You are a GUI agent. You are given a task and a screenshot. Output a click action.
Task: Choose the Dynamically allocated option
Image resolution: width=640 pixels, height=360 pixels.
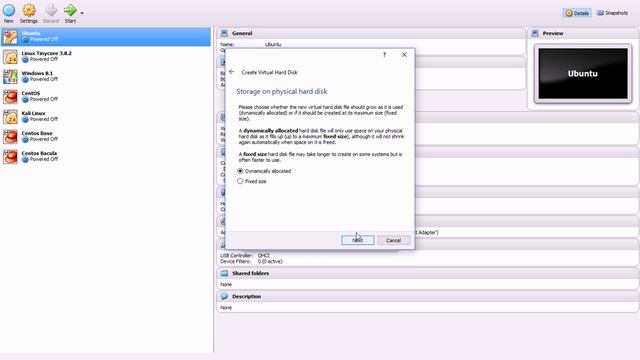click(264, 171)
